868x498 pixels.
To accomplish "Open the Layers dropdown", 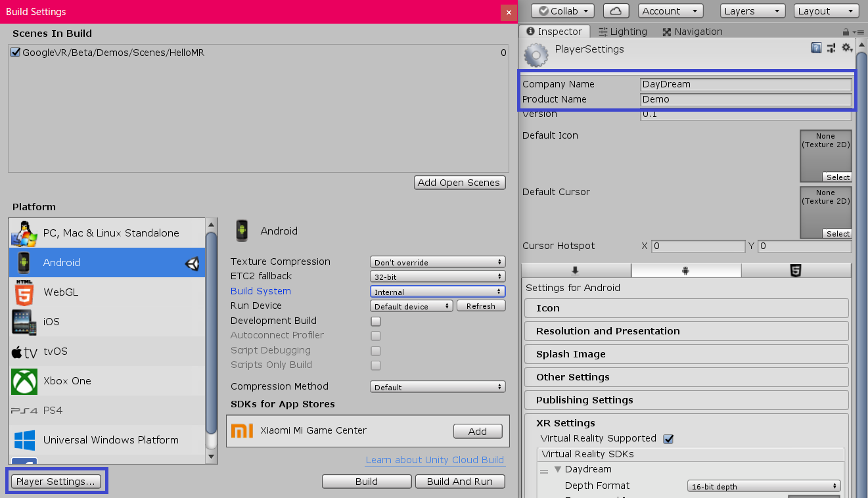I will coord(753,11).
